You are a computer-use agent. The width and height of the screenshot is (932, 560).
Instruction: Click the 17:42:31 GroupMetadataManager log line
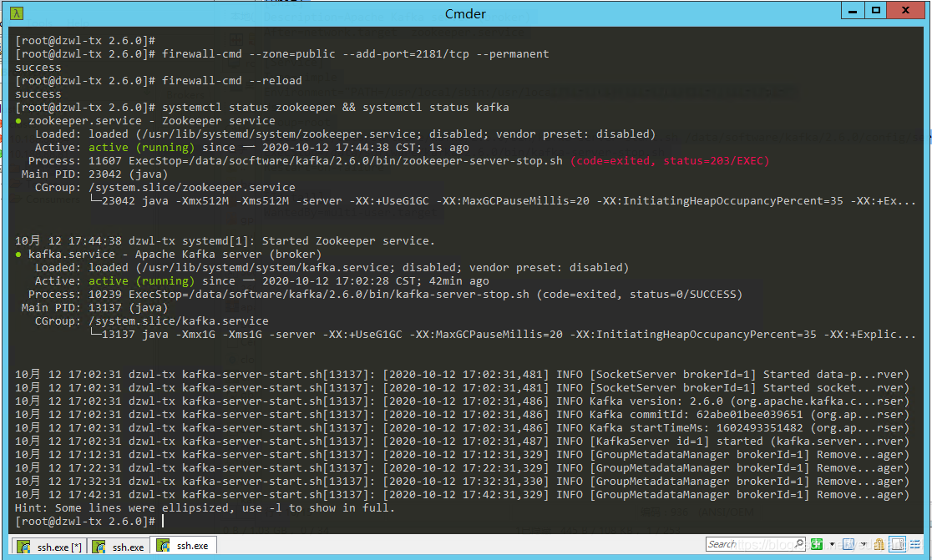point(462,495)
